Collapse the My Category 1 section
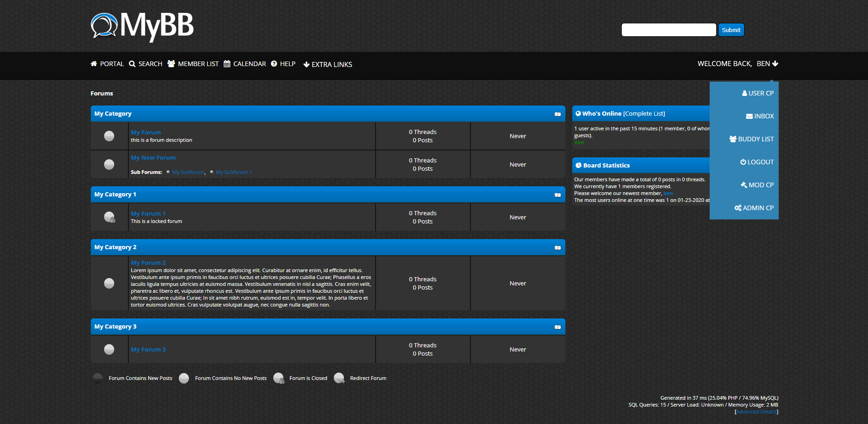 (x=558, y=195)
